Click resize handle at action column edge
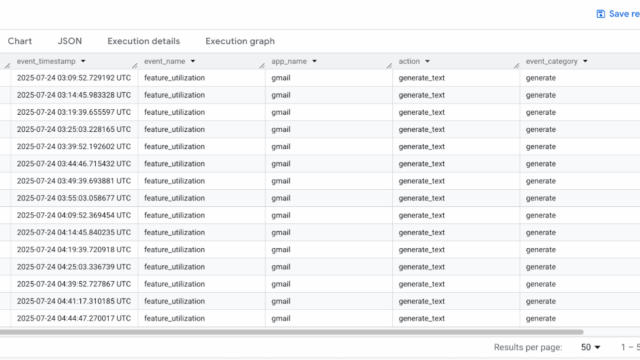This screenshot has height=360, width=640. point(517,65)
